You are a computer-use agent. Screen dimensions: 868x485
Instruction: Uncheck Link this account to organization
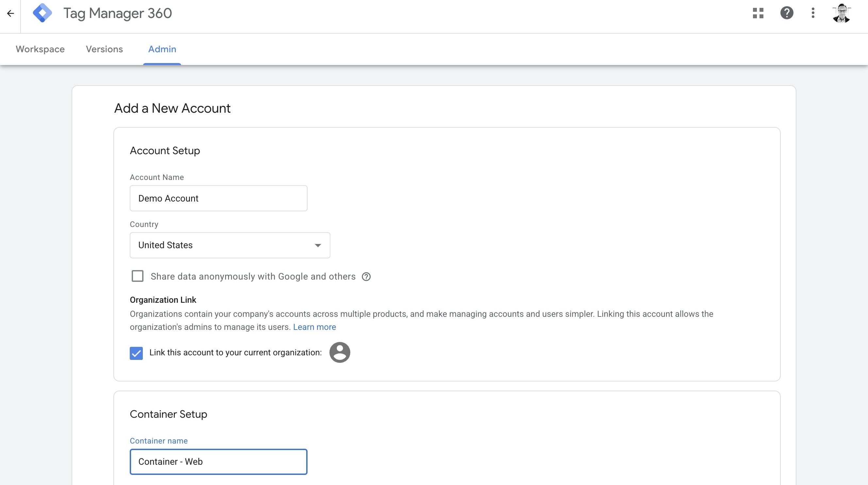pyautogui.click(x=136, y=353)
